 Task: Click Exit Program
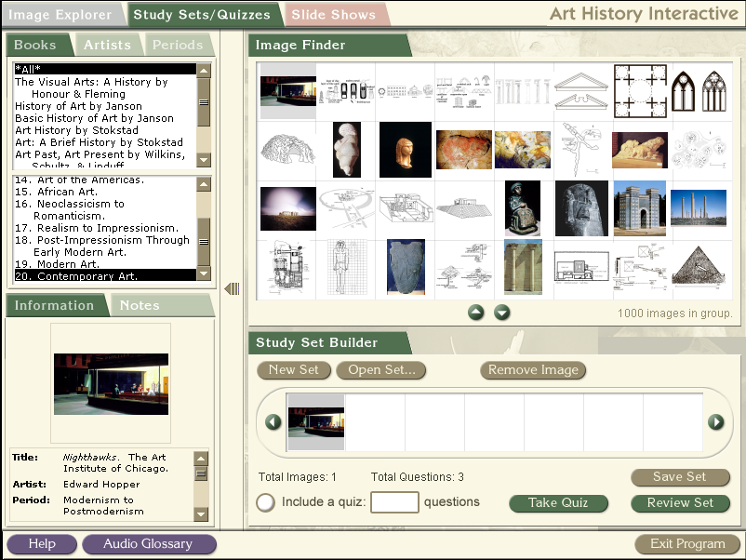pyautogui.click(x=687, y=544)
